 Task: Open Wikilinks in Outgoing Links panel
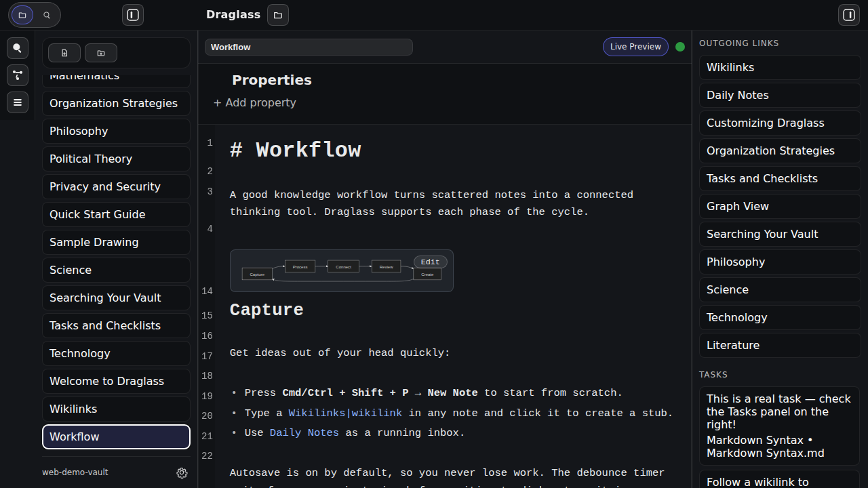tap(780, 67)
